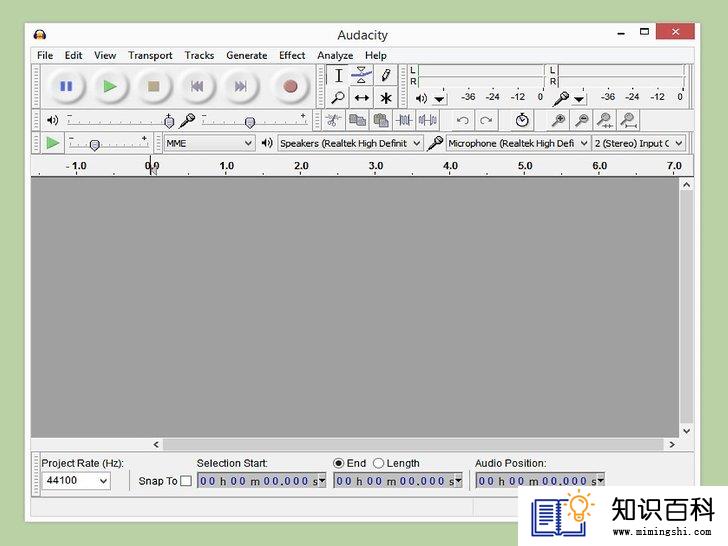Viewport: 728px width, 546px height.
Task: Open the File menu
Action: click(x=45, y=55)
